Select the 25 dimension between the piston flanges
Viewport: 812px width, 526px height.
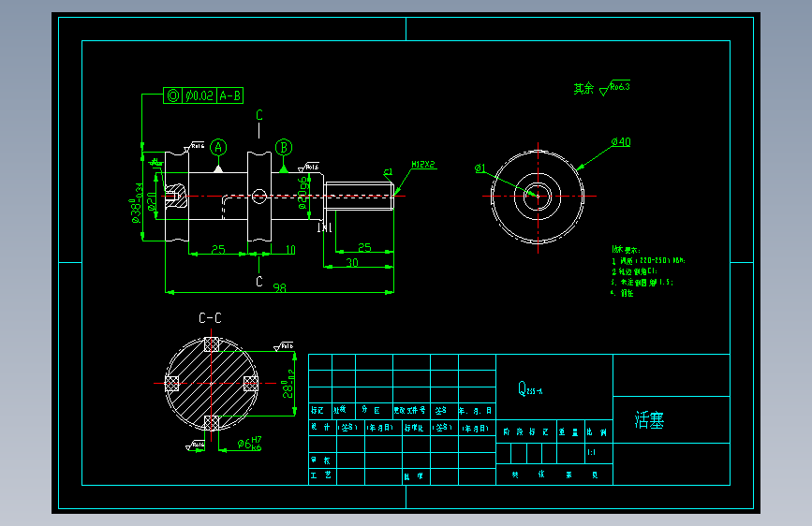coord(218,249)
